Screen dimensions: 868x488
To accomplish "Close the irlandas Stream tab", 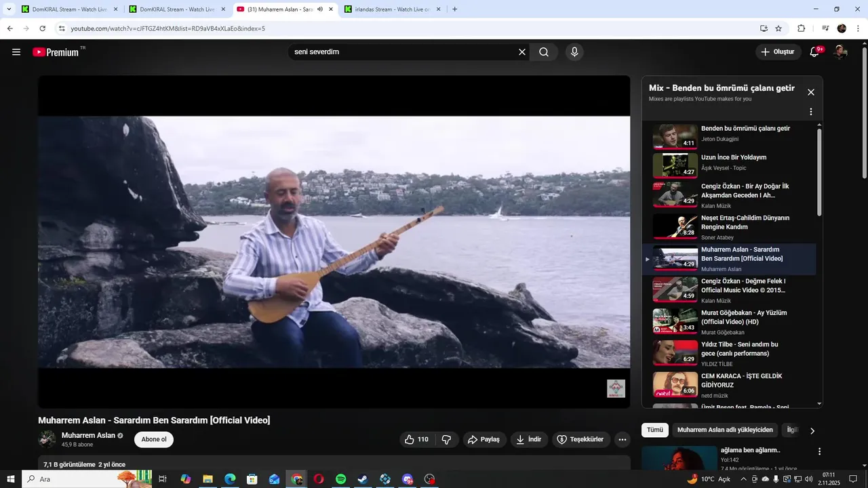I will pyautogui.click(x=439, y=9).
